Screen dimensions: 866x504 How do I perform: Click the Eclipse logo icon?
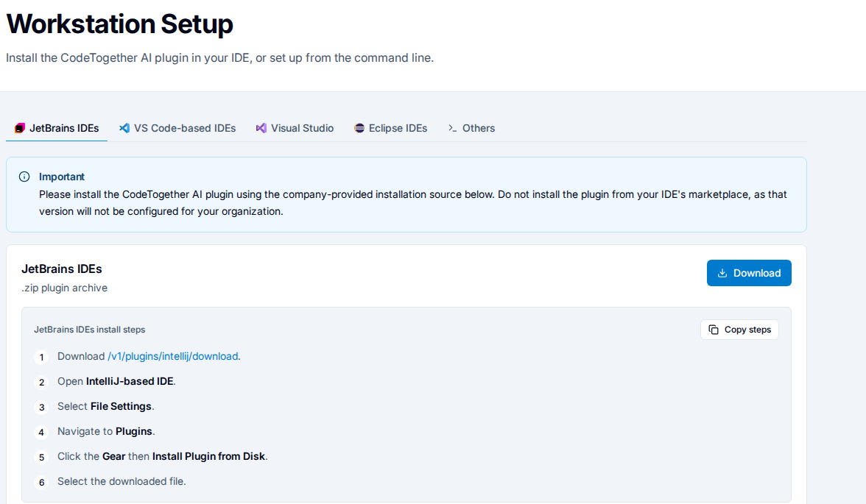click(x=359, y=128)
